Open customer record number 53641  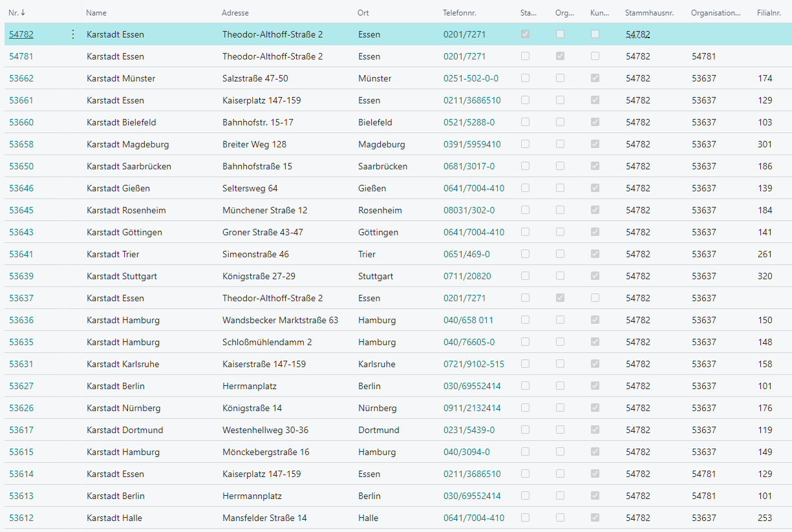pos(21,254)
